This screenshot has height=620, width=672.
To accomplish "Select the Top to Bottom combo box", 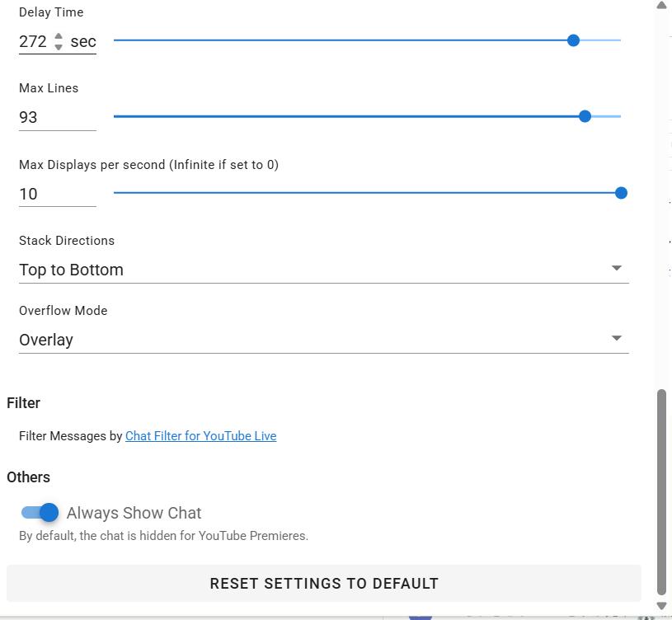I will click(x=323, y=270).
